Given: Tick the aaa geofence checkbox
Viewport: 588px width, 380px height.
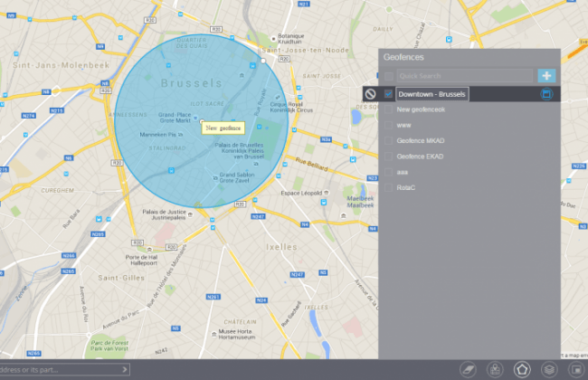Looking at the screenshot, I should click(x=388, y=172).
